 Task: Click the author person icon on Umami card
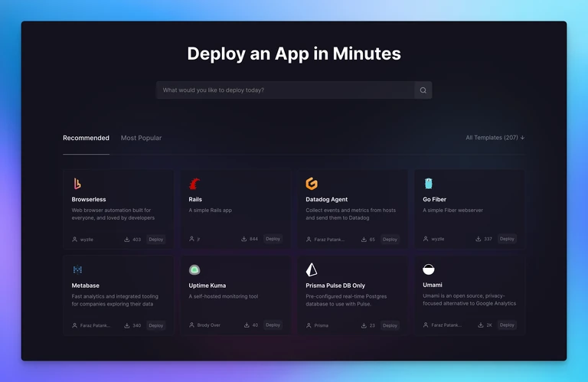[426, 325]
